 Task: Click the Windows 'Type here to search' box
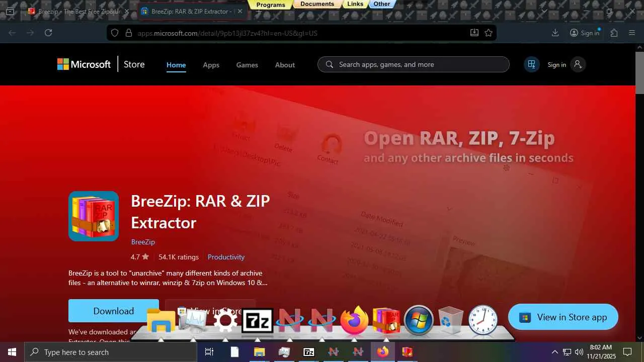[111, 352]
